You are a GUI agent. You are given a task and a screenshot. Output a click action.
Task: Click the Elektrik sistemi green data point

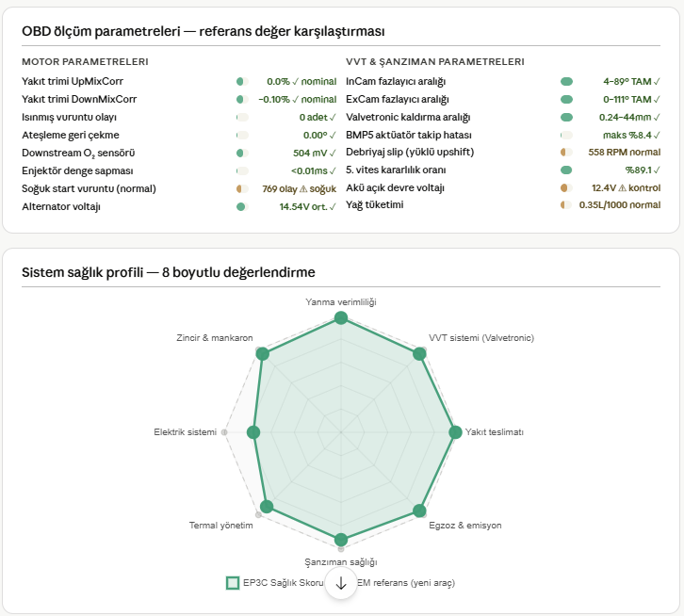point(252,432)
